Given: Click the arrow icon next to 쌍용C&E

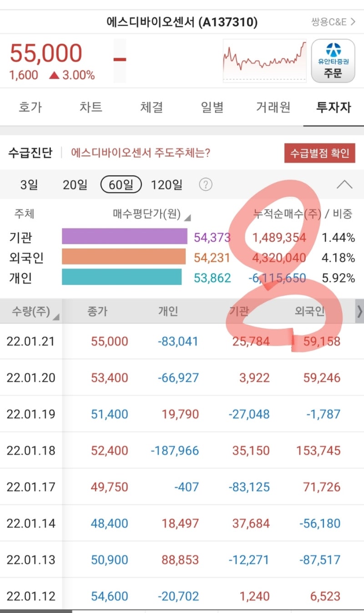Looking at the screenshot, I should (353, 21).
